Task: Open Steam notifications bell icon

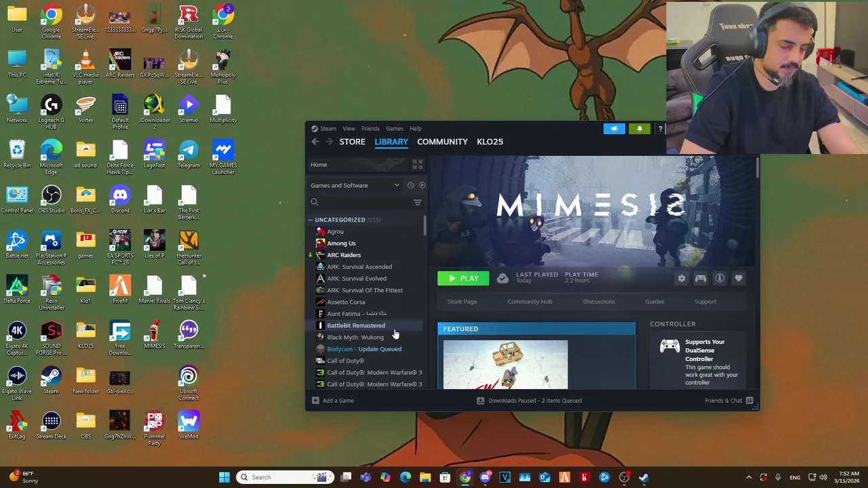Action: point(639,129)
